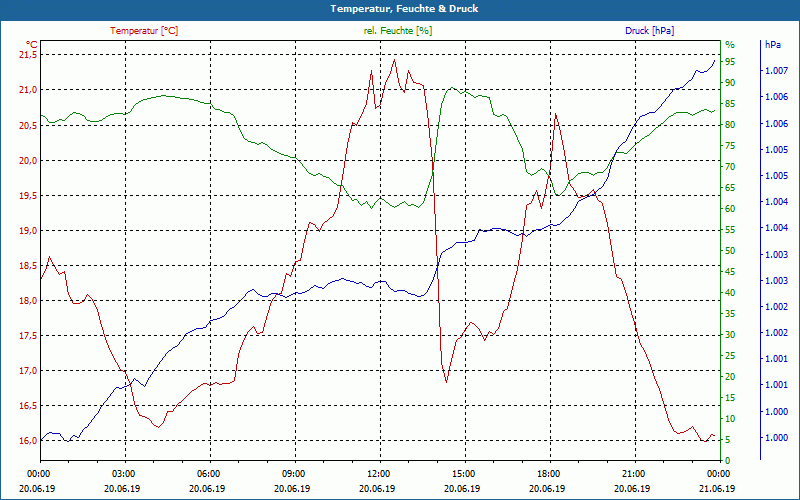This screenshot has width=800, height=500.
Task: Select the green '80' humidity axis value
Action: coord(730,124)
